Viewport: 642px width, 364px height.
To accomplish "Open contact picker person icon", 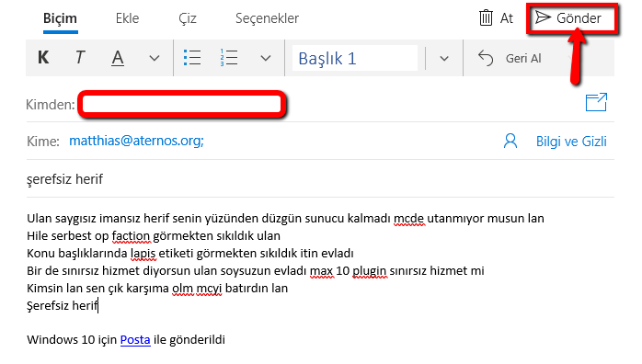I will [510, 142].
